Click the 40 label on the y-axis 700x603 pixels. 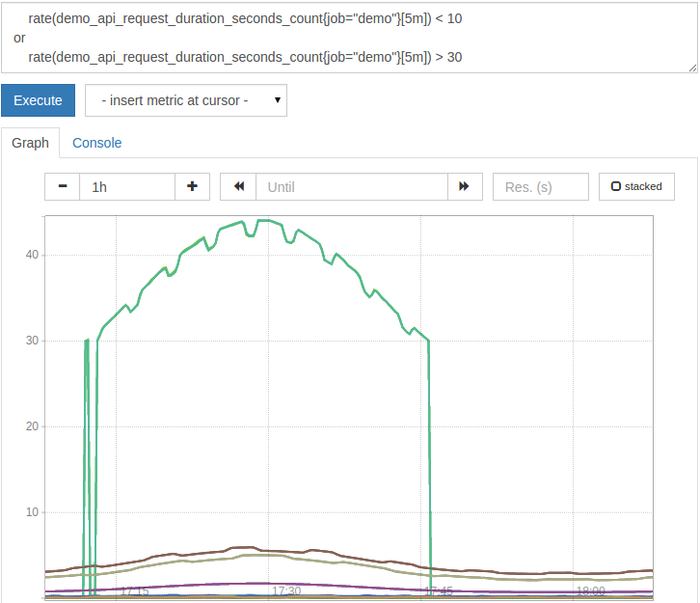(x=32, y=255)
